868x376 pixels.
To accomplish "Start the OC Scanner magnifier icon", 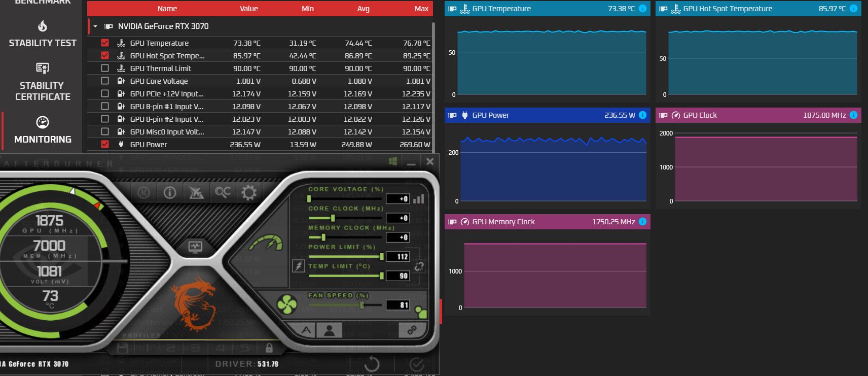I will tap(223, 192).
